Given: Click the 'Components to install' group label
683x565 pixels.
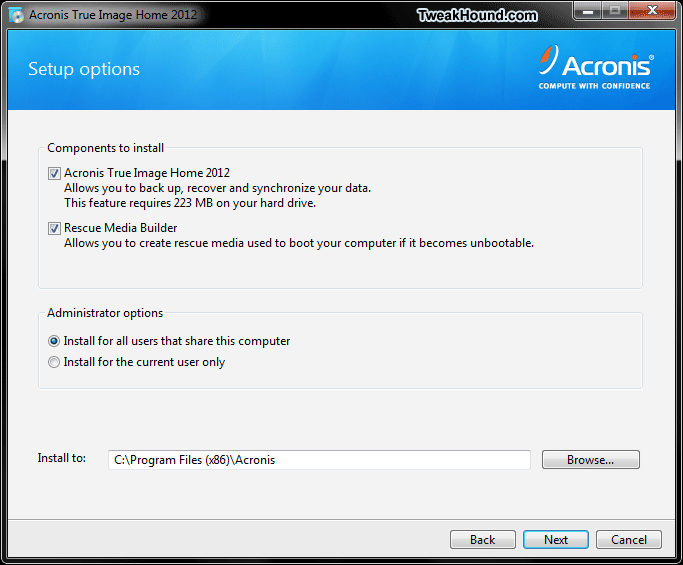Looking at the screenshot, I should [105, 148].
